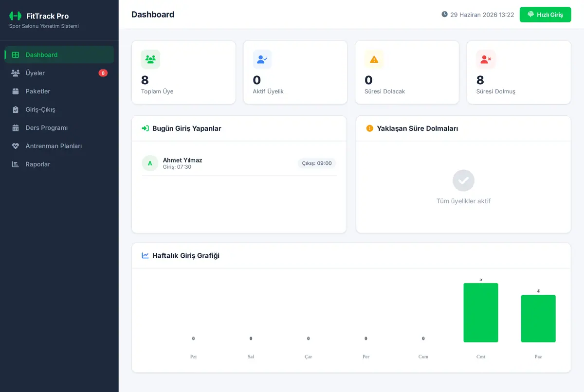Image resolution: width=584 pixels, height=392 pixels.
Task: Click the Antrenman Planları heartbeat icon
Action: point(16,146)
